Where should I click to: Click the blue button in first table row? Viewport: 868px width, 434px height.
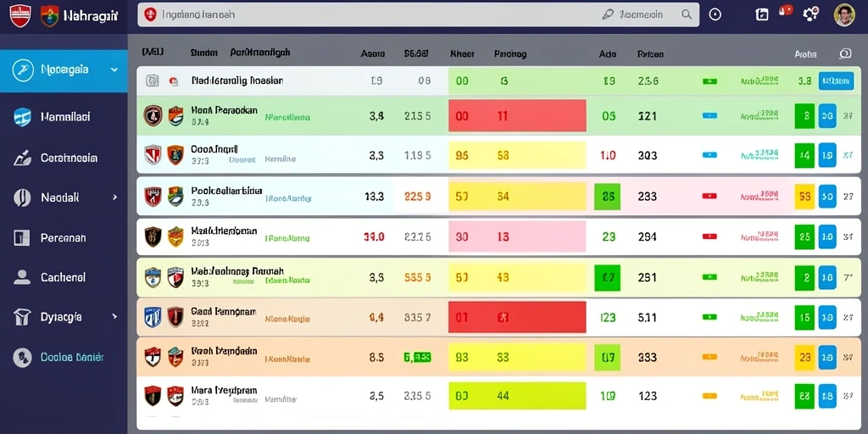pos(835,81)
